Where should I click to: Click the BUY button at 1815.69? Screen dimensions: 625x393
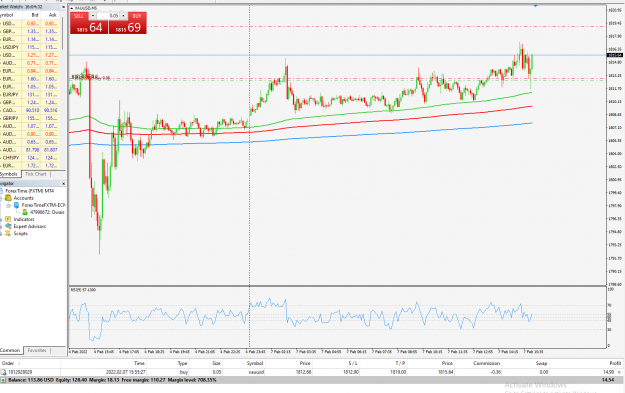pos(128,23)
